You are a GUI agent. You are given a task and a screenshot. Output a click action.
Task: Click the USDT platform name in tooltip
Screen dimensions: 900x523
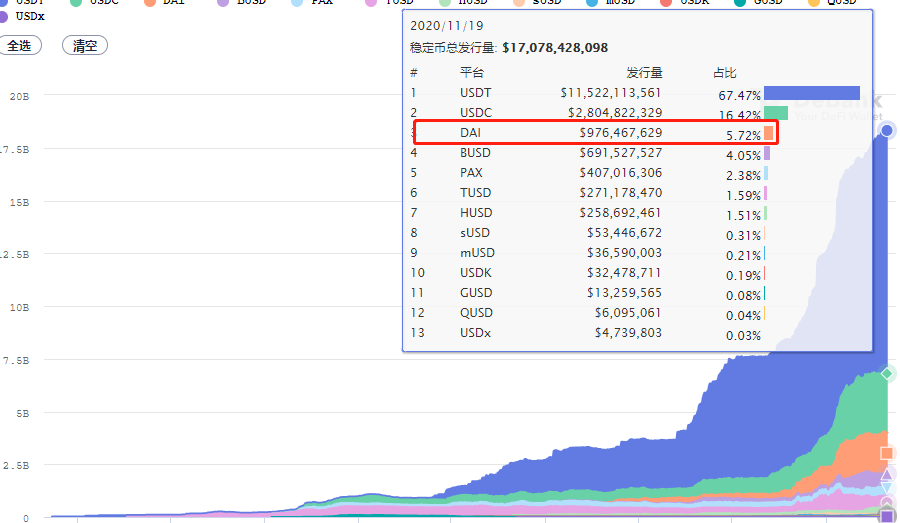(475, 93)
